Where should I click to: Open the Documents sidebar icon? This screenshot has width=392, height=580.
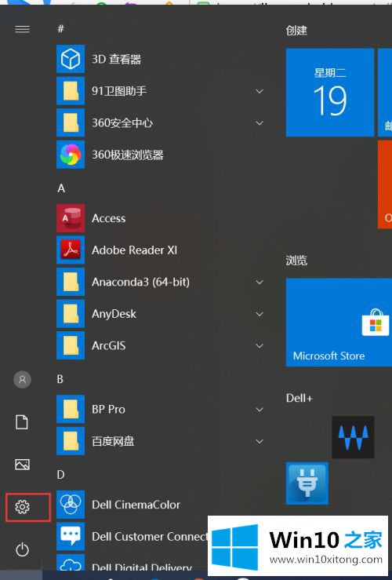coord(22,422)
